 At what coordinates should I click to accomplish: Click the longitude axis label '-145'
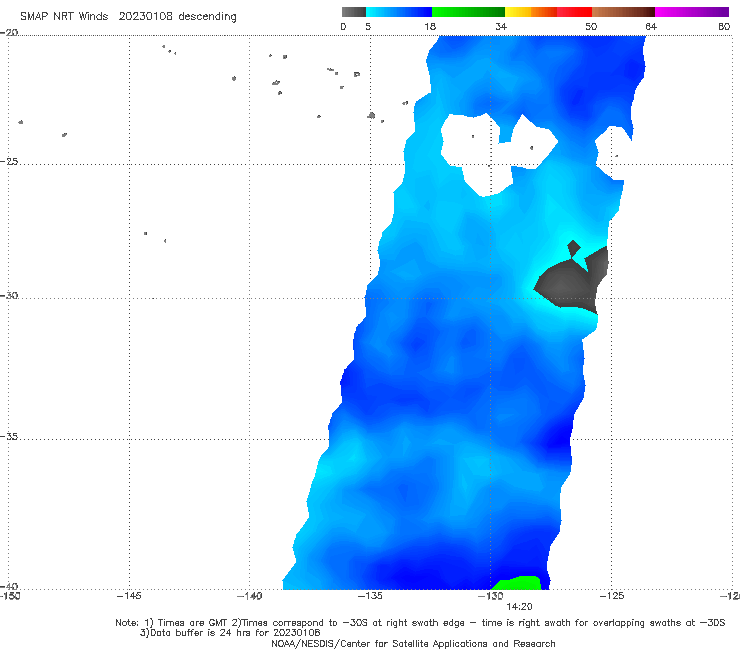129,596
